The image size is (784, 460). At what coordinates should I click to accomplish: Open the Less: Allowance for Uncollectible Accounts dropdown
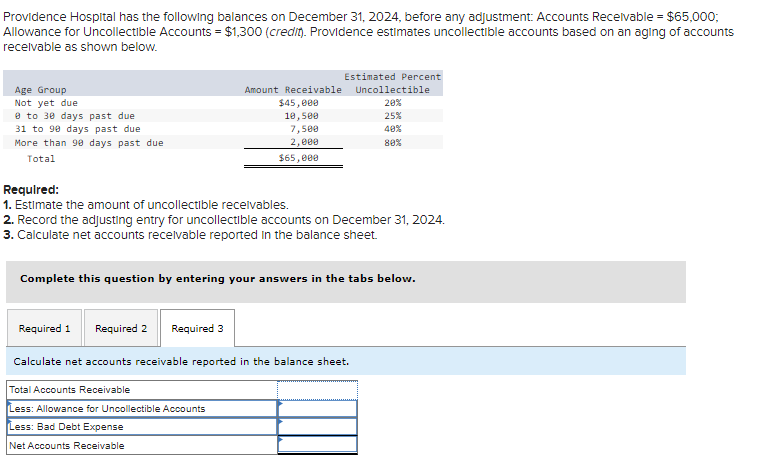pyautogui.click(x=142, y=408)
